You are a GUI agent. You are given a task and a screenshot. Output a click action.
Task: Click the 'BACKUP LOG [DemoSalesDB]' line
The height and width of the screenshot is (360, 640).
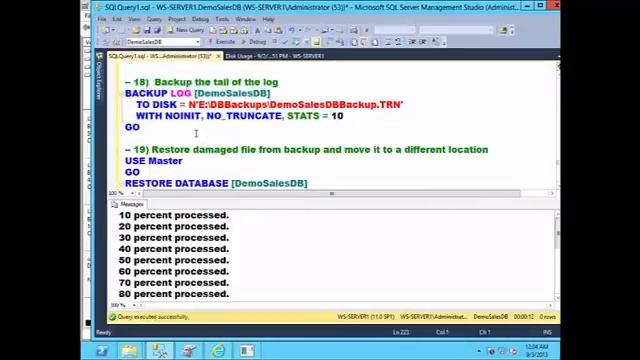click(198, 93)
